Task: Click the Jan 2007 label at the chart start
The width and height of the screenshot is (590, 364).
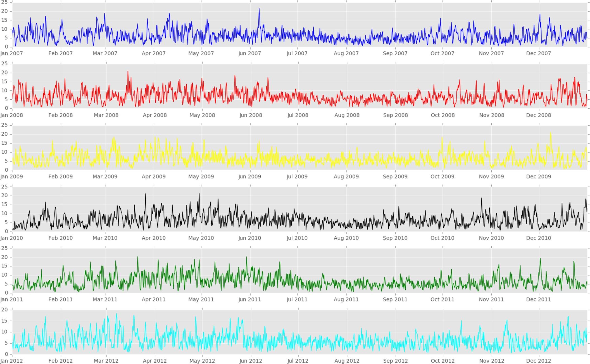Action: pyautogui.click(x=11, y=53)
